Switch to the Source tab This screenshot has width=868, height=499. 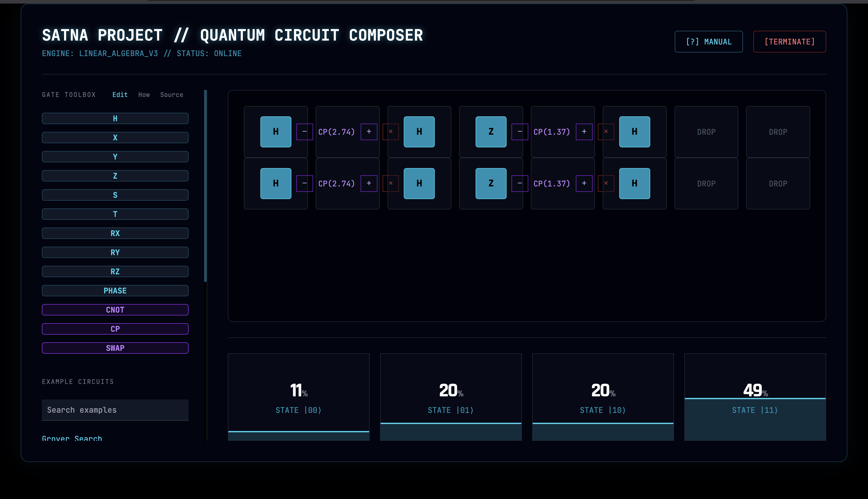tap(172, 95)
